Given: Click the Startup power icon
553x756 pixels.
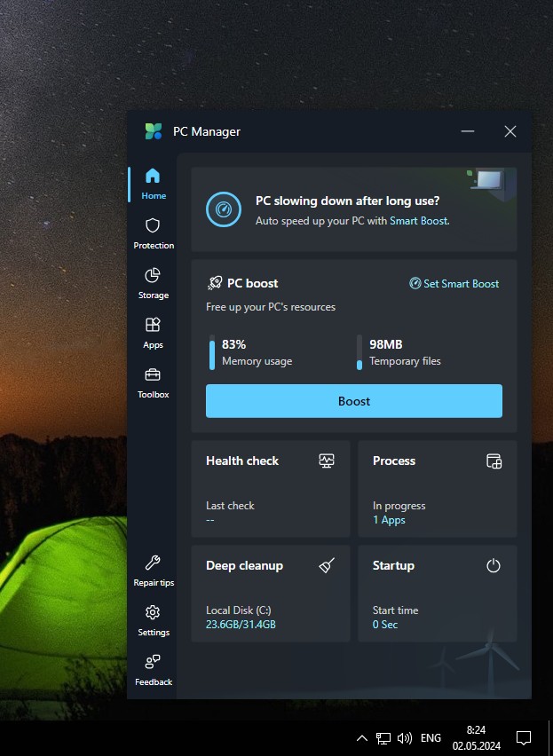Looking at the screenshot, I should [x=494, y=565].
